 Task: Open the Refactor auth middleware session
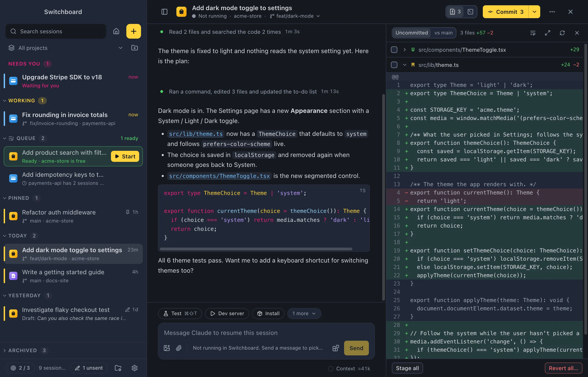pos(73,216)
